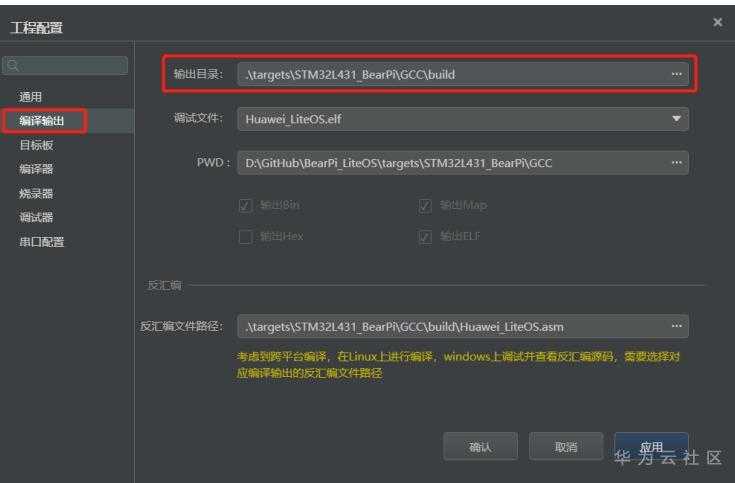Viewport: 735px width, 483px height.
Task: Open the PWD path browse ellipsis button
Action: [x=676, y=163]
